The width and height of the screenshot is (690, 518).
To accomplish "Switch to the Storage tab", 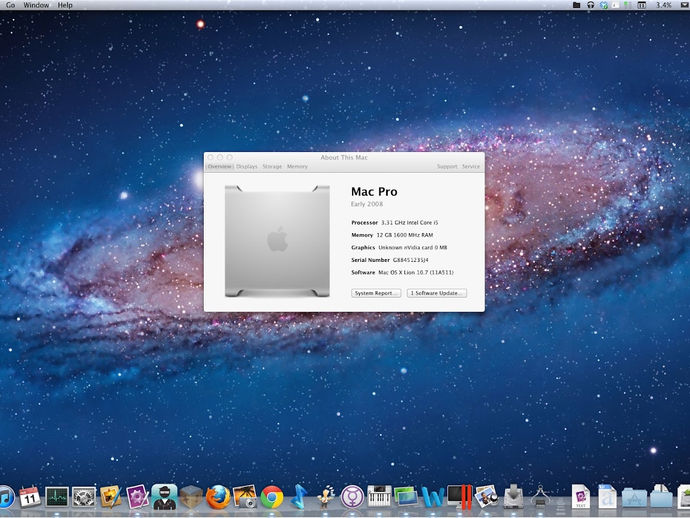I will click(x=272, y=166).
